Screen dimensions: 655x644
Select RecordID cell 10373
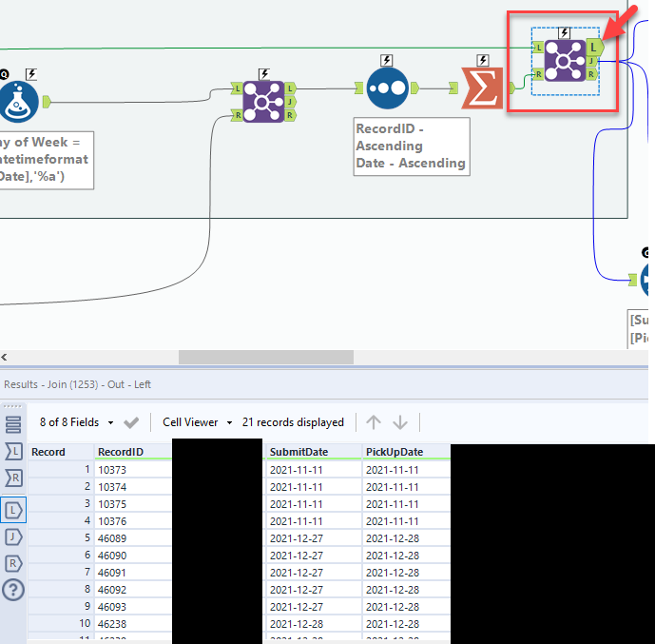click(x=133, y=470)
